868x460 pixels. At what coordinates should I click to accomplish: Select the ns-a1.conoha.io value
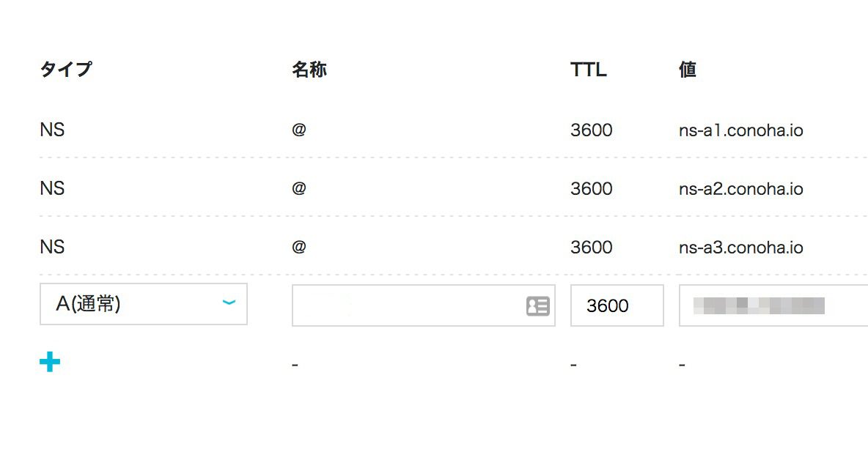[740, 130]
